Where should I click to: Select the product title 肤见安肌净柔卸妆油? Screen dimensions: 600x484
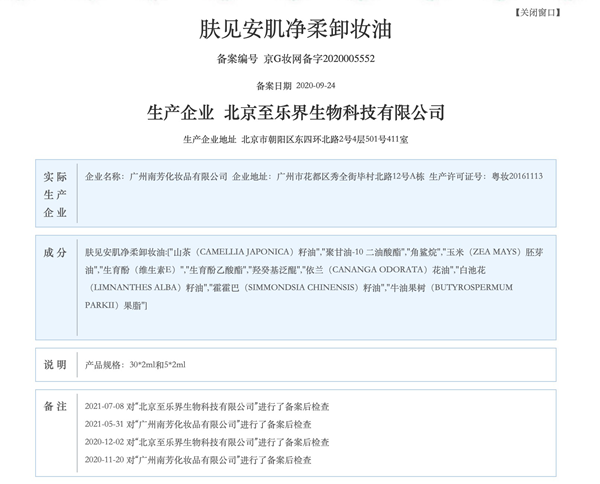295,29
